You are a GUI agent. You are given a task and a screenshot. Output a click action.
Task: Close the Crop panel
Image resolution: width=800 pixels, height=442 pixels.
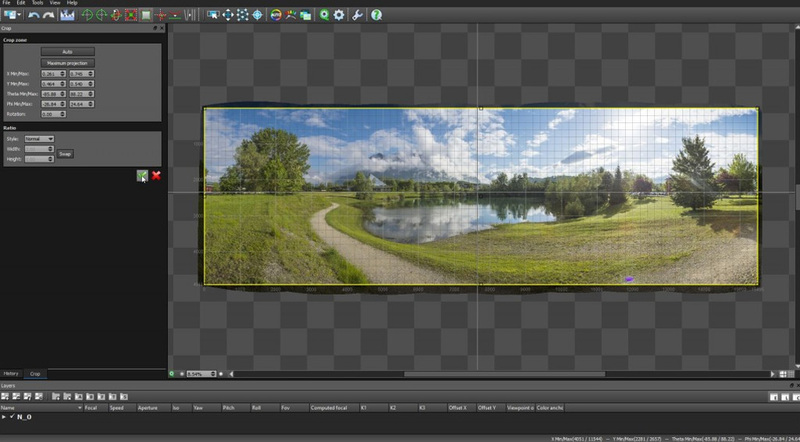(x=162, y=29)
